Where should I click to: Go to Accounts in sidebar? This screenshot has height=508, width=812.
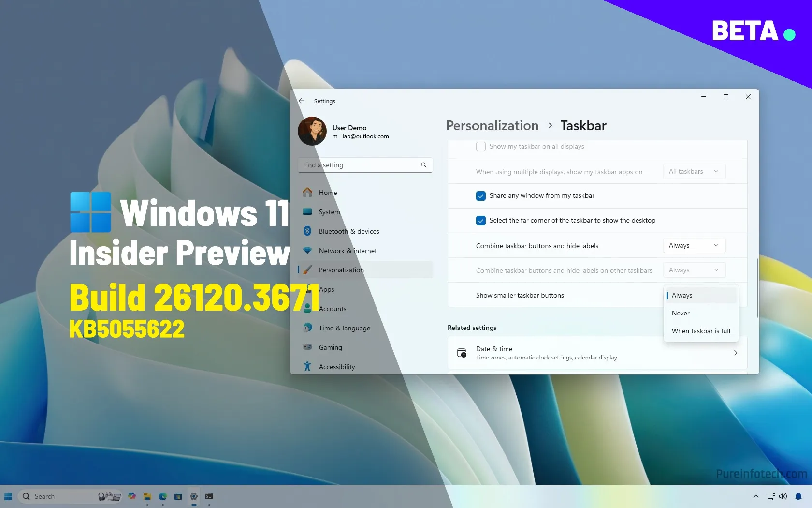365,308
